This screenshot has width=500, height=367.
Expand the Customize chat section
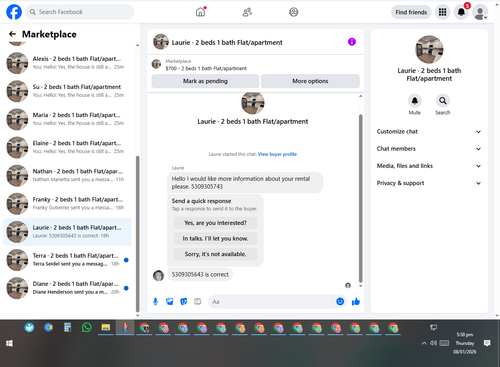pyautogui.click(x=429, y=131)
